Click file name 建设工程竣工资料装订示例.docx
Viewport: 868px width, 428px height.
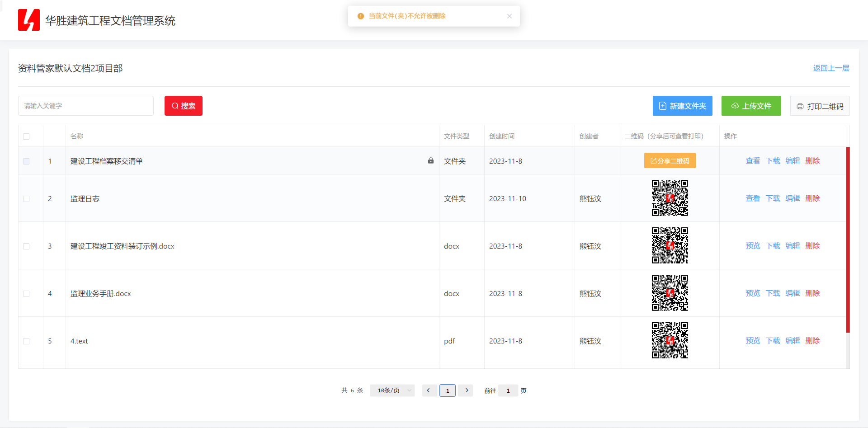point(122,246)
